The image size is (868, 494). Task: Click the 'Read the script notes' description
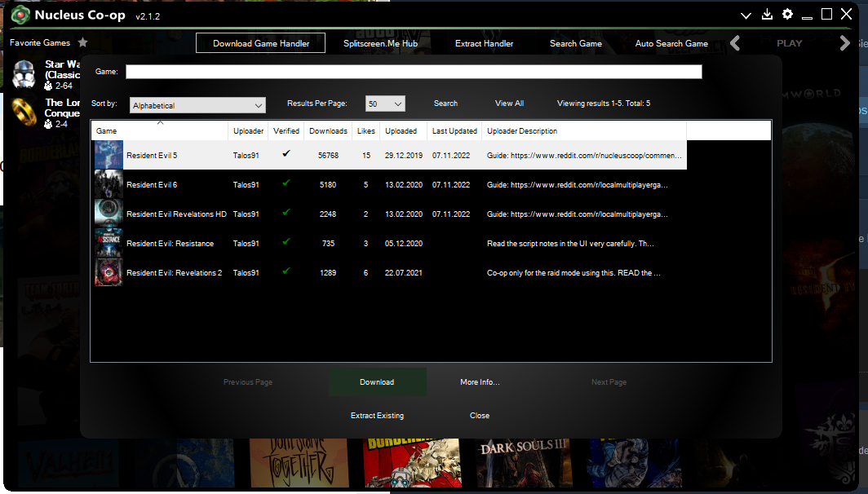(x=570, y=244)
